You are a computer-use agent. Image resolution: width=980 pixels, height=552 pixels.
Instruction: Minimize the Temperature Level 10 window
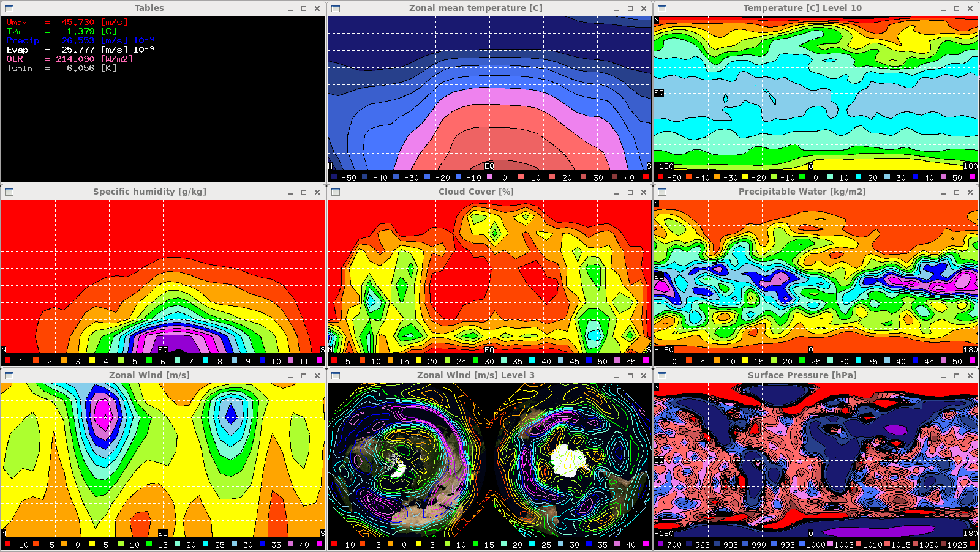point(943,9)
